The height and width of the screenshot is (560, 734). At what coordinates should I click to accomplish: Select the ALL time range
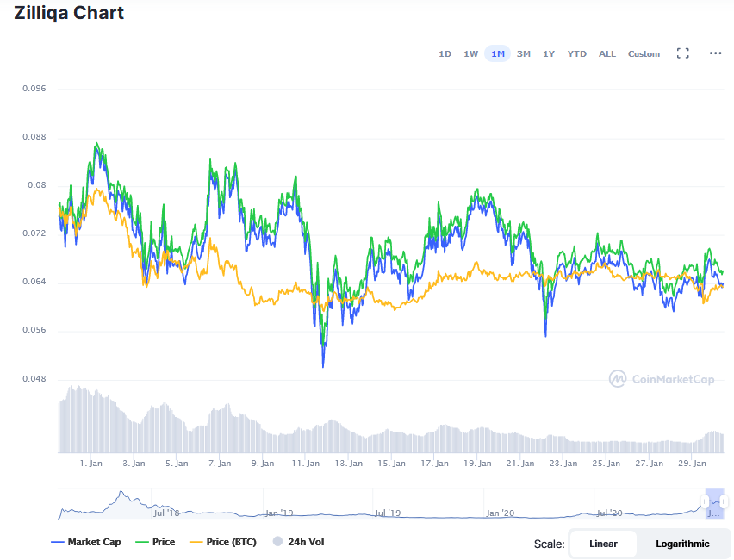607,53
